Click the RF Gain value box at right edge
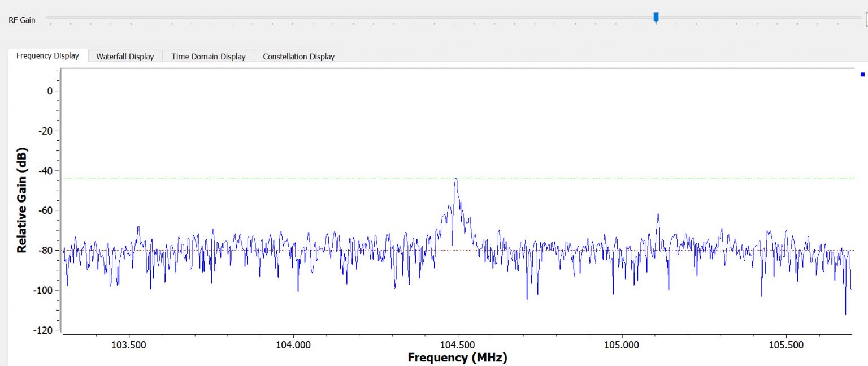 coord(866,20)
